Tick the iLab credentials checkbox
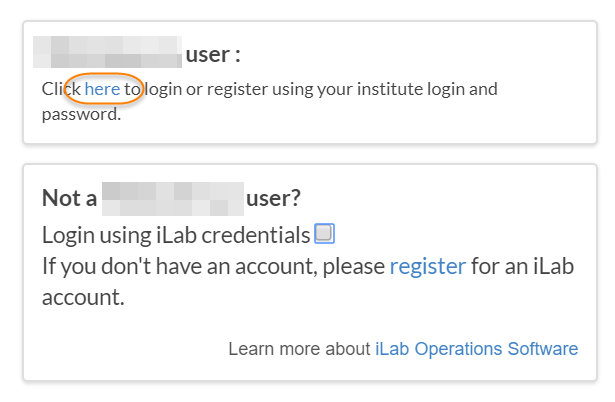The height and width of the screenshot is (402, 615). tap(324, 234)
